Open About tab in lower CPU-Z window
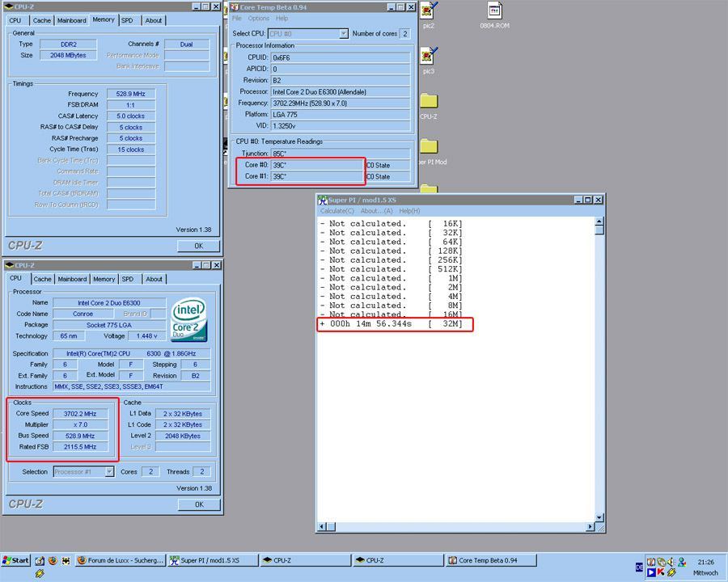Screen dimensions: 728x582 pyautogui.click(x=154, y=279)
